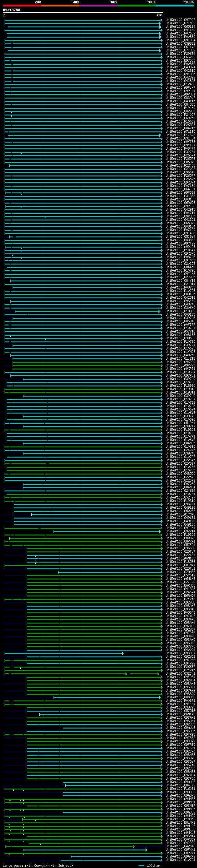Screen dimensions: 197x868
Task: Select the UniRef100_P29684 entry
Action: click(180, 54)
